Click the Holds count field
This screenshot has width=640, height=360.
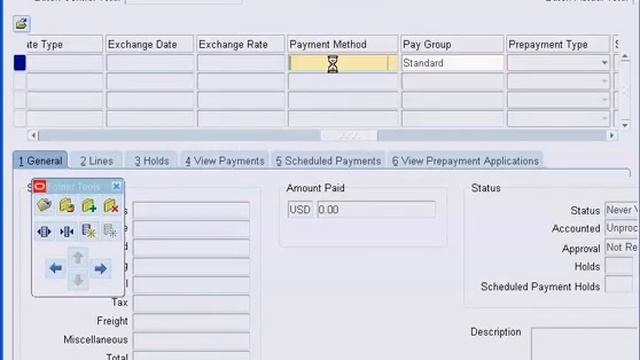pos(619,266)
